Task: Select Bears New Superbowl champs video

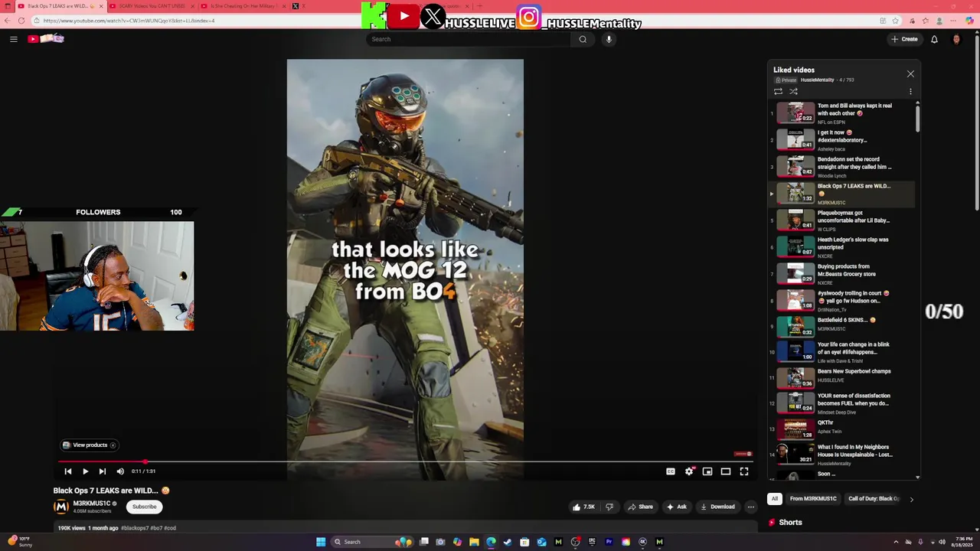Action: pyautogui.click(x=842, y=379)
